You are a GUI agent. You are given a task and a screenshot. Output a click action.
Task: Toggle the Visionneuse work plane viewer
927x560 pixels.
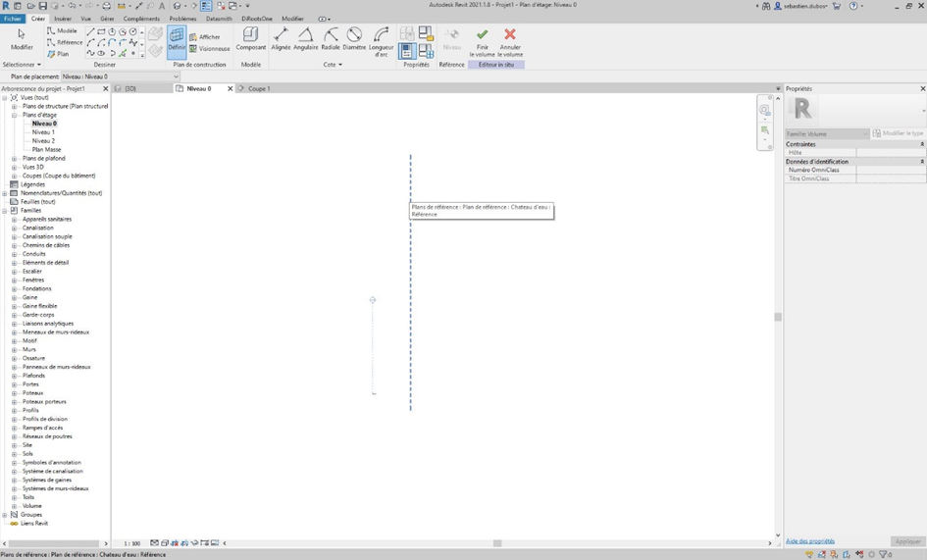pos(209,49)
